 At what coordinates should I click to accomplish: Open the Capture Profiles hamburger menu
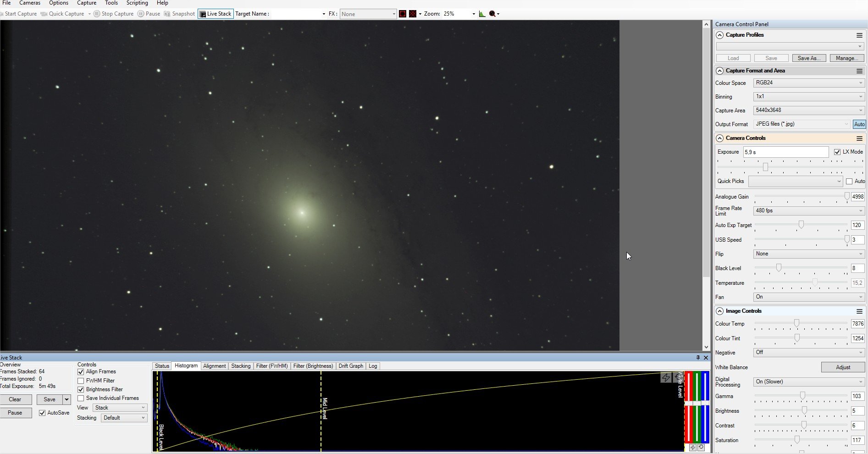click(x=859, y=35)
